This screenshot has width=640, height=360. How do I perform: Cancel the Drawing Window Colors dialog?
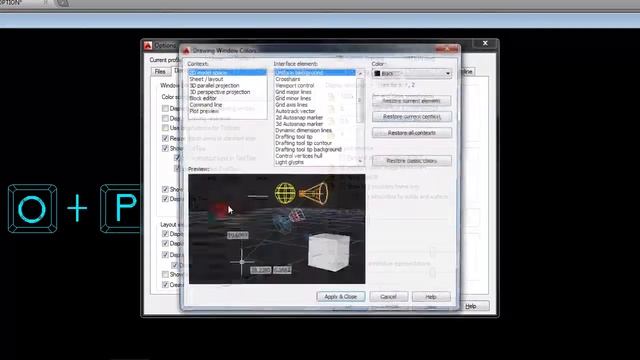pos(388,297)
